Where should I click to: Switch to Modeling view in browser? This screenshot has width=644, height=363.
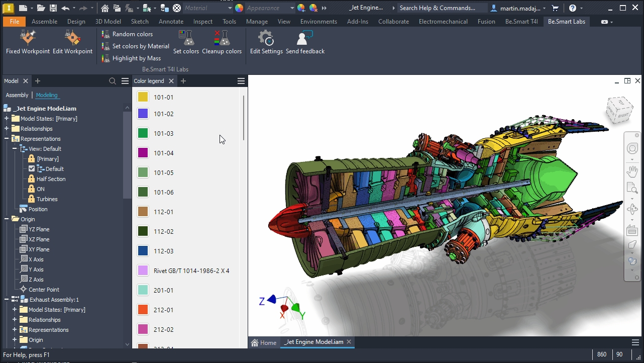(47, 95)
